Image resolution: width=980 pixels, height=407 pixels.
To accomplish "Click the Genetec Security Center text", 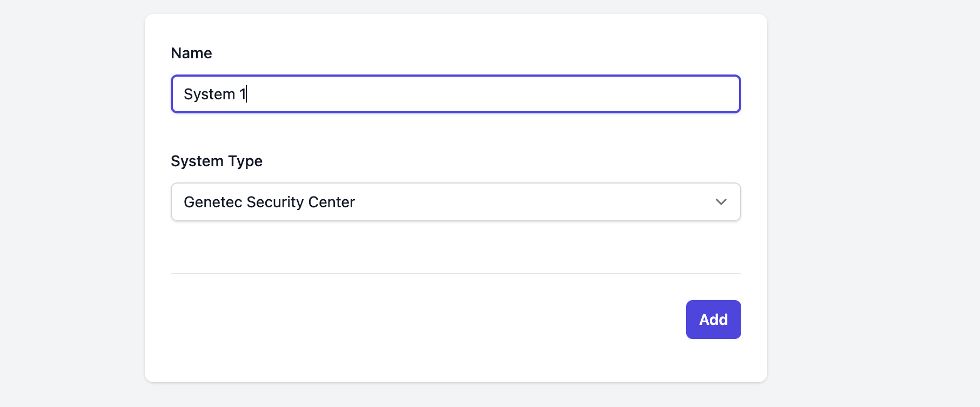I will [269, 202].
